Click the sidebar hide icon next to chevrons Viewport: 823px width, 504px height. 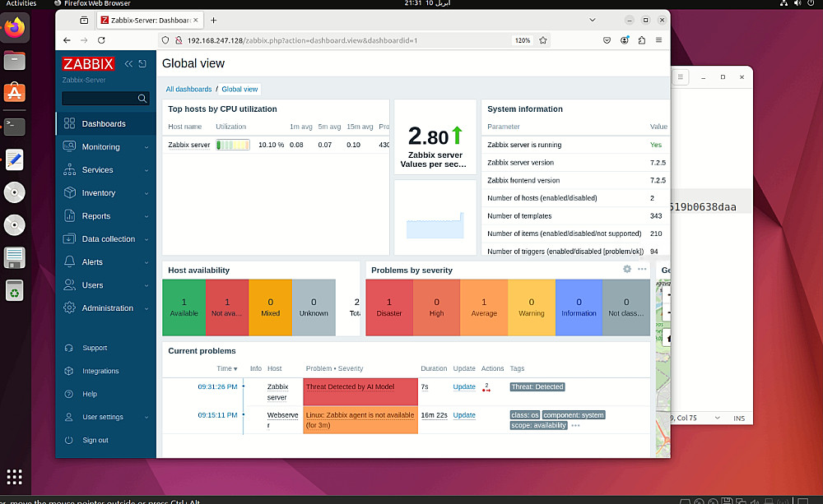(x=142, y=64)
